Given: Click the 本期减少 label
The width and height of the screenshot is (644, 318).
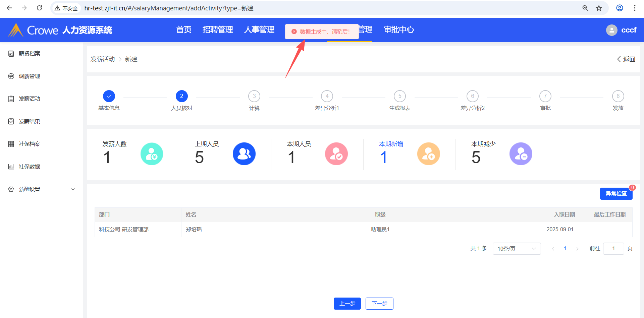Looking at the screenshot, I should pyautogui.click(x=483, y=144).
